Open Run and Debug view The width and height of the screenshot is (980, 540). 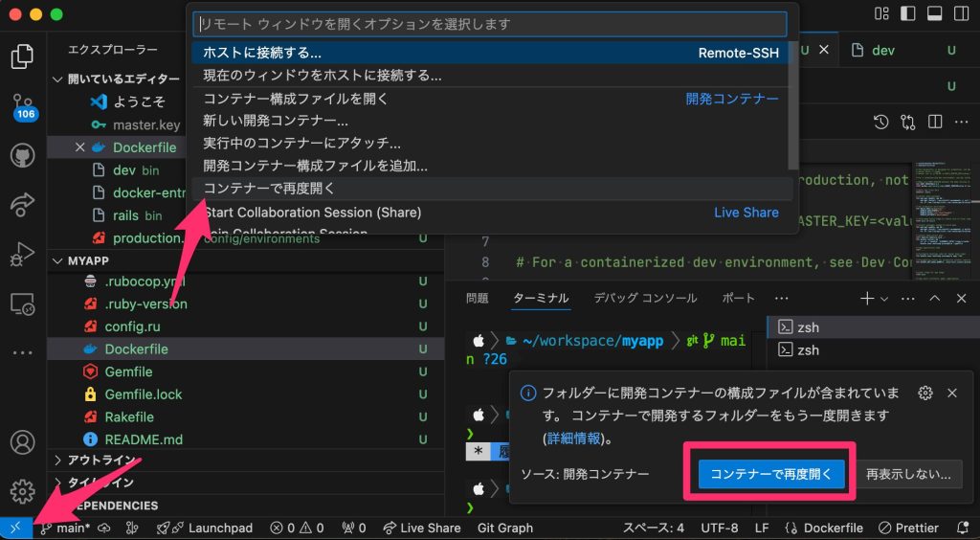point(23,255)
